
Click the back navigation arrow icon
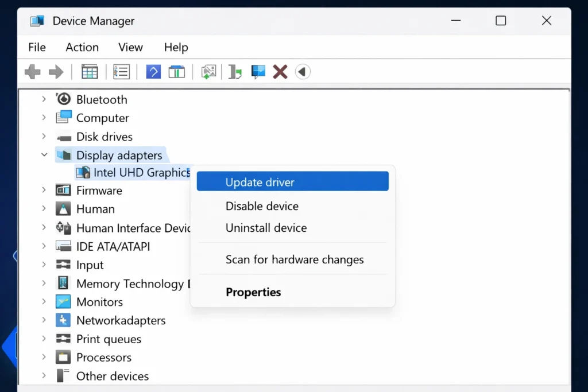pyautogui.click(x=32, y=71)
